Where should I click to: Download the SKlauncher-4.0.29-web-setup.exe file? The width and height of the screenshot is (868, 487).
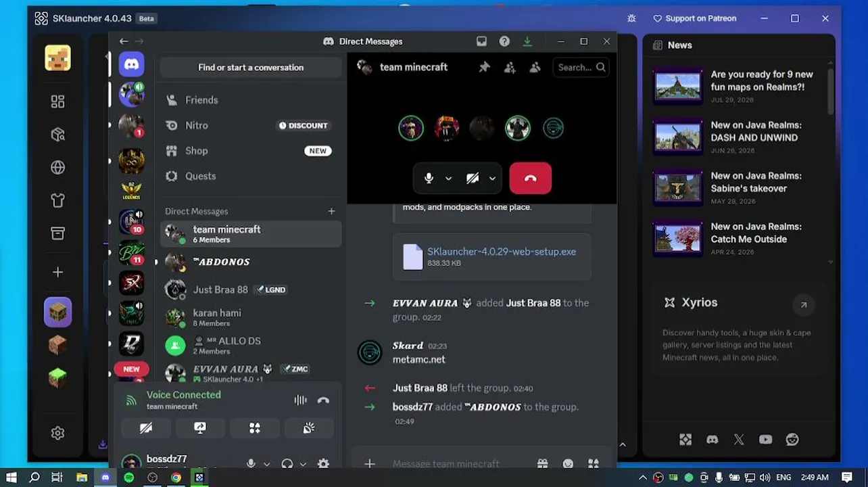point(502,252)
